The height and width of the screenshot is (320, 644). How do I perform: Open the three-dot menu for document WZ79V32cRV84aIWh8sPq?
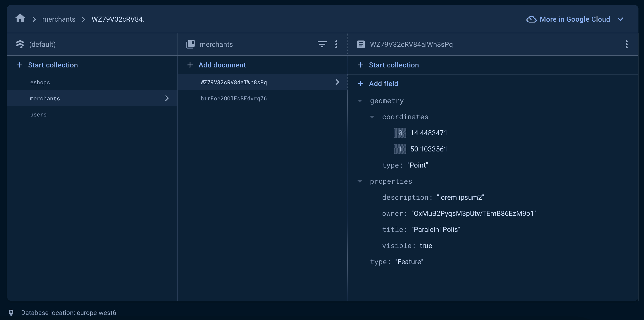[x=627, y=44]
